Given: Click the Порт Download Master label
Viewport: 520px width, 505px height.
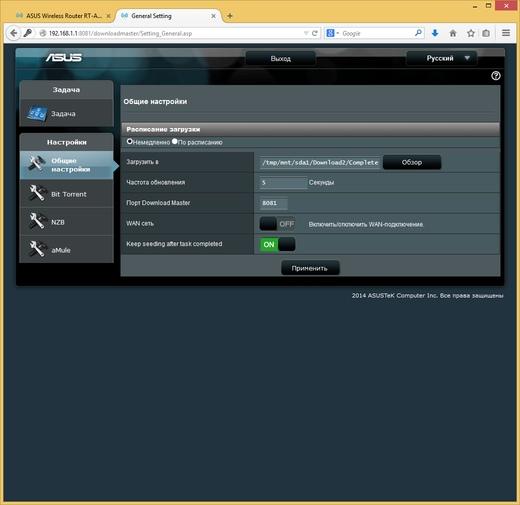Looking at the screenshot, I should click(x=158, y=203).
